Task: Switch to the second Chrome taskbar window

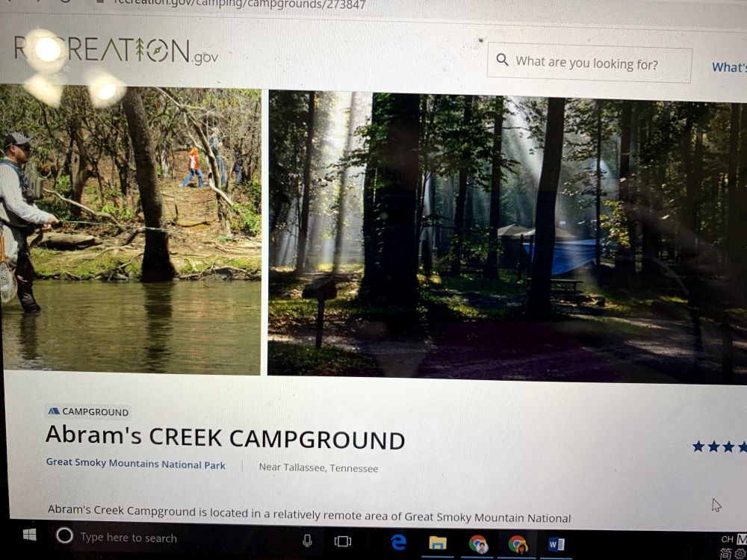Action: click(x=517, y=544)
